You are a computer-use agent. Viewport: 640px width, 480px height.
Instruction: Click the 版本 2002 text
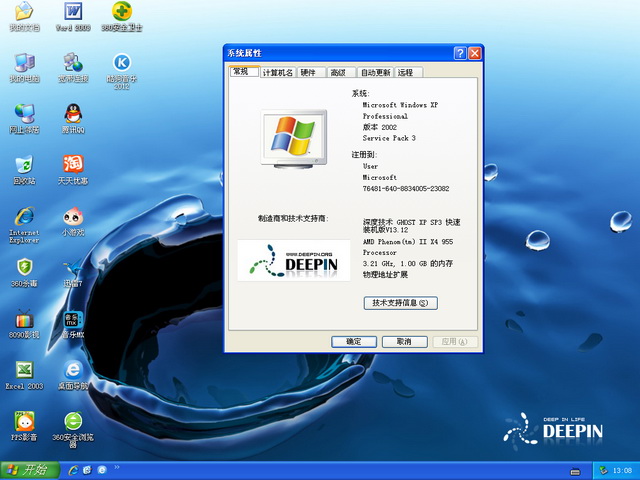380,127
